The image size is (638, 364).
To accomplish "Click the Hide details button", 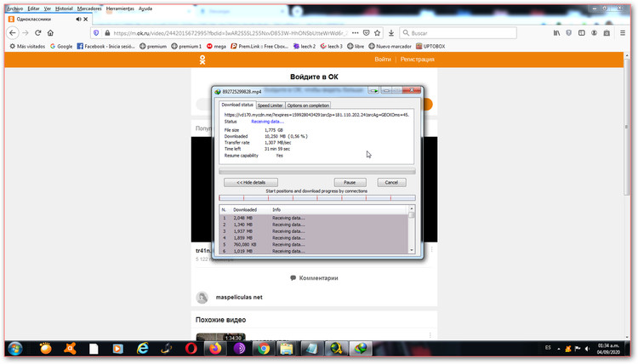I will coord(251,183).
